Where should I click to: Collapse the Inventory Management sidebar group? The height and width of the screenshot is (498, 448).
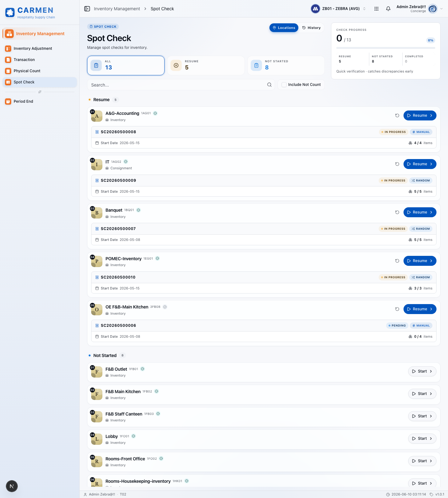tap(40, 34)
